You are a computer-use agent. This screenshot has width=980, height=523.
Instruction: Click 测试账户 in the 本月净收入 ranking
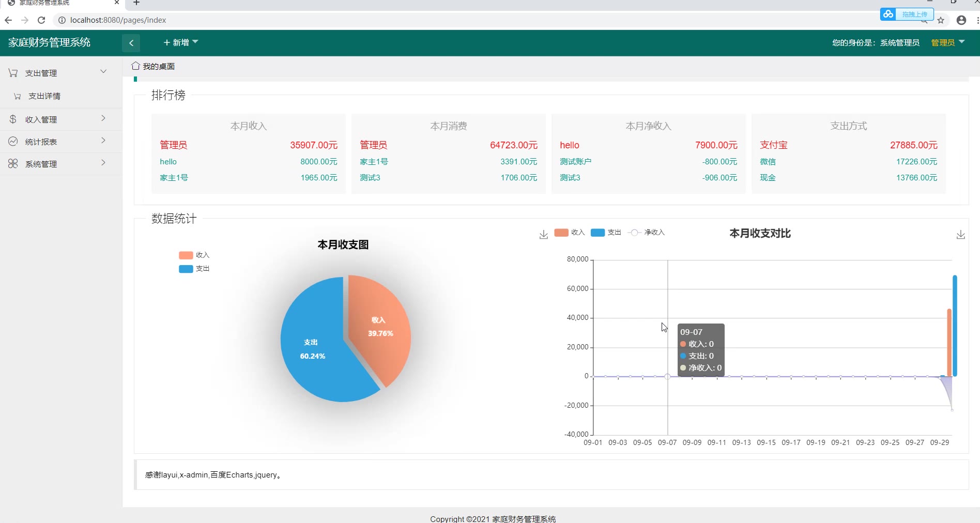pos(576,162)
